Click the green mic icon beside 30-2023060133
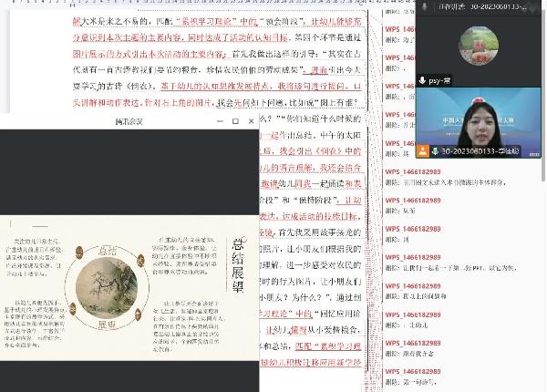This screenshot has width=547, height=392. pos(435,151)
